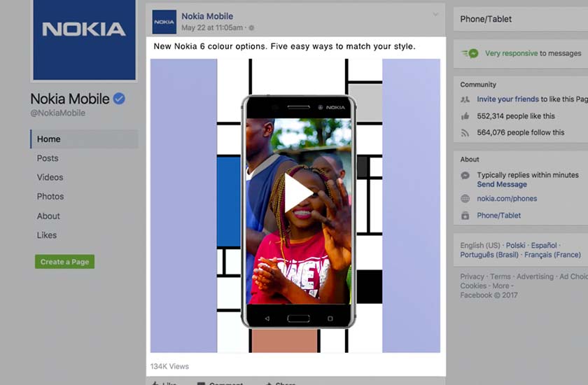The image size is (588, 385).
Task: Click the follow feed icon beside follow count
Action: tap(465, 133)
